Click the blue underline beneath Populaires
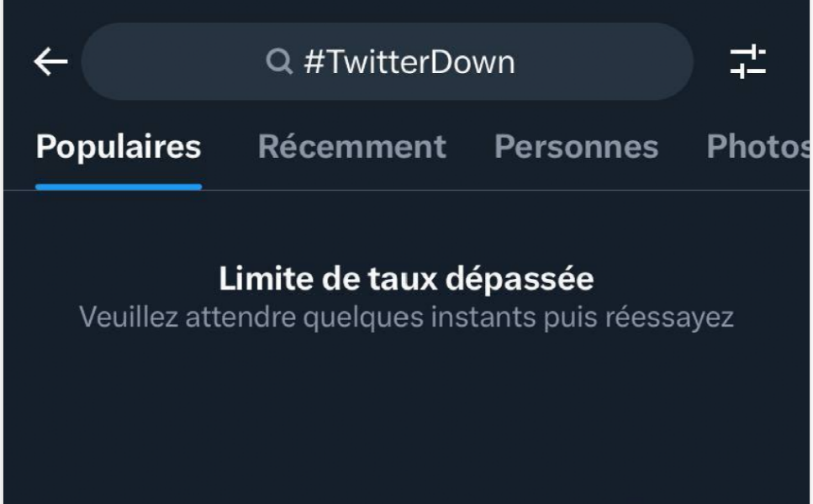Viewport: 813px width, 504px height. click(x=119, y=186)
